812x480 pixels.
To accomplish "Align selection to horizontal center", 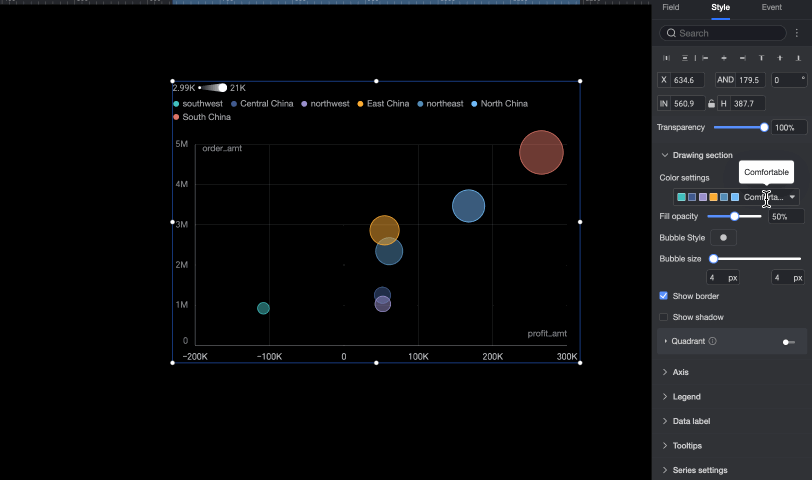I will point(724,58).
